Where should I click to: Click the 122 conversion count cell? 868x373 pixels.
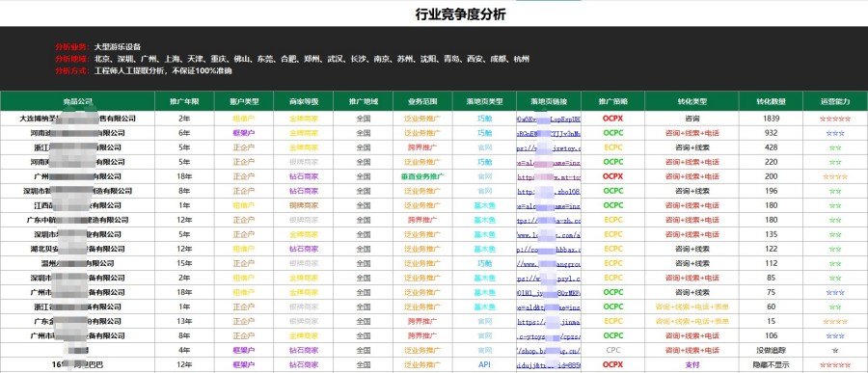point(772,249)
